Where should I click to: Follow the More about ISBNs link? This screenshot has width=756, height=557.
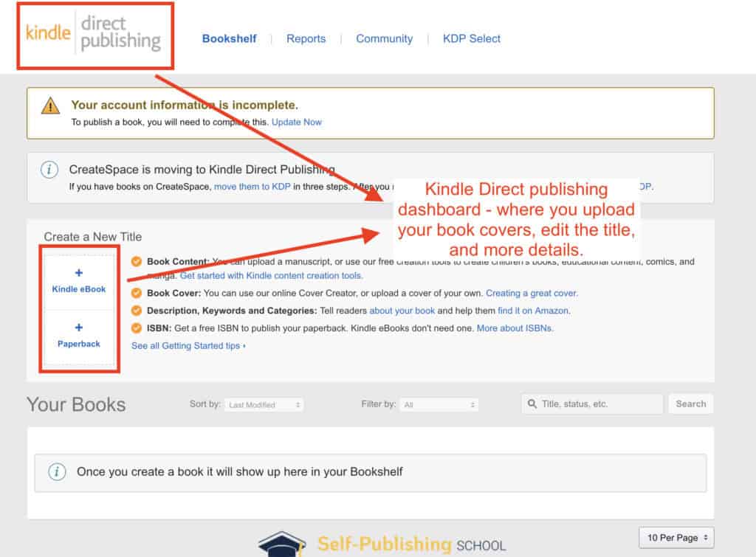pos(515,328)
